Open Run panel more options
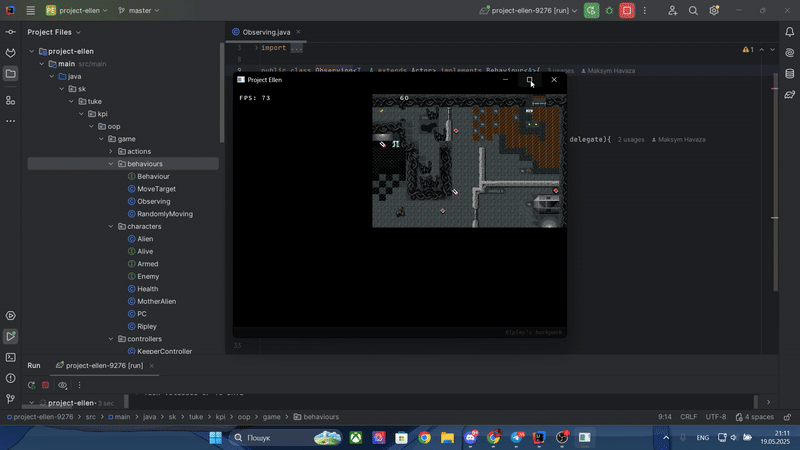The width and height of the screenshot is (800, 450). 79,385
